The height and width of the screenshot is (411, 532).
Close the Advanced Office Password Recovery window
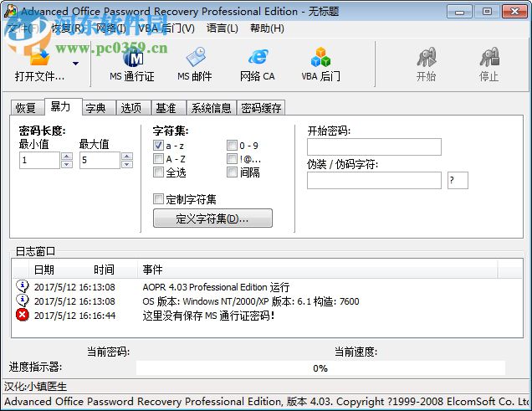pos(514,12)
